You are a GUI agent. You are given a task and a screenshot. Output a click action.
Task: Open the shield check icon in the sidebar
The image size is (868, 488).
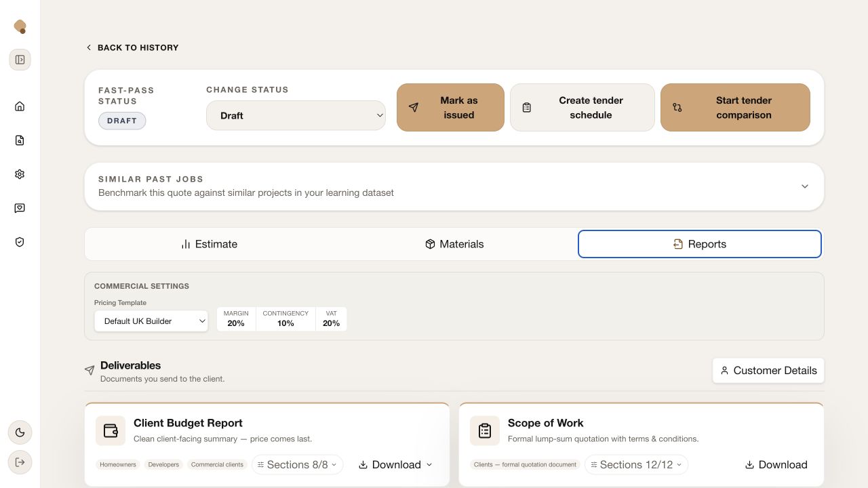pos(20,242)
